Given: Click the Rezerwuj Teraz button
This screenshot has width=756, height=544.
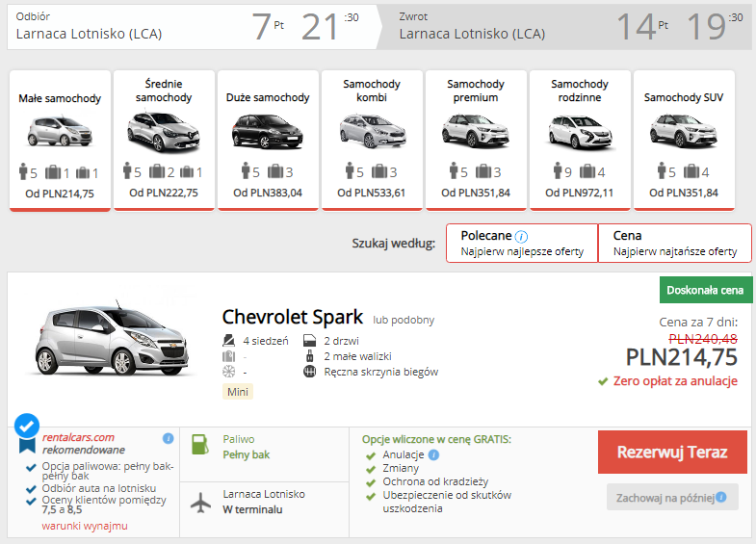Looking at the screenshot, I should point(672,452).
